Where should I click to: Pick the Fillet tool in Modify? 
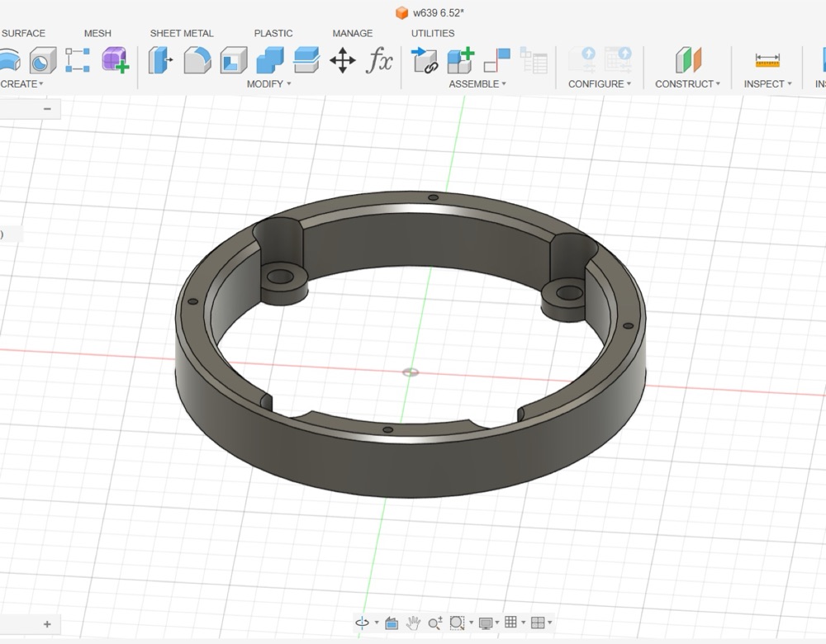(197, 60)
